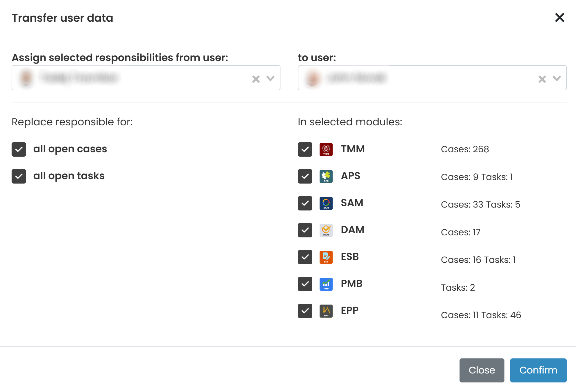Dismiss dialog using top-right X

(559, 18)
